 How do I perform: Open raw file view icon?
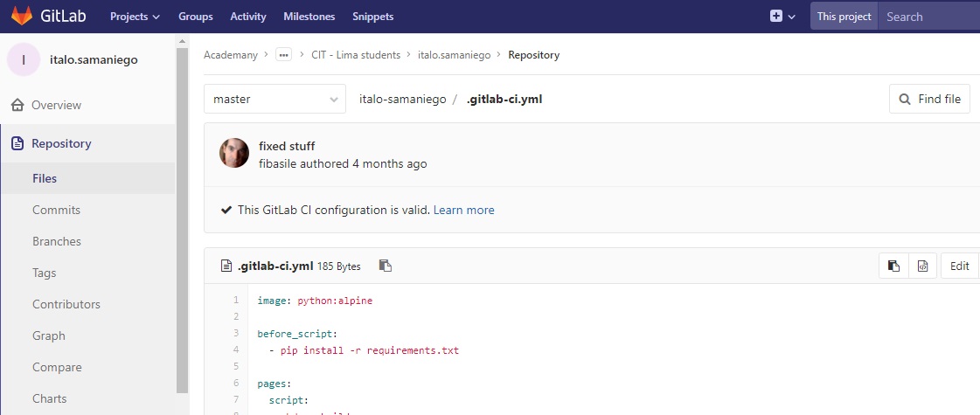tap(922, 266)
